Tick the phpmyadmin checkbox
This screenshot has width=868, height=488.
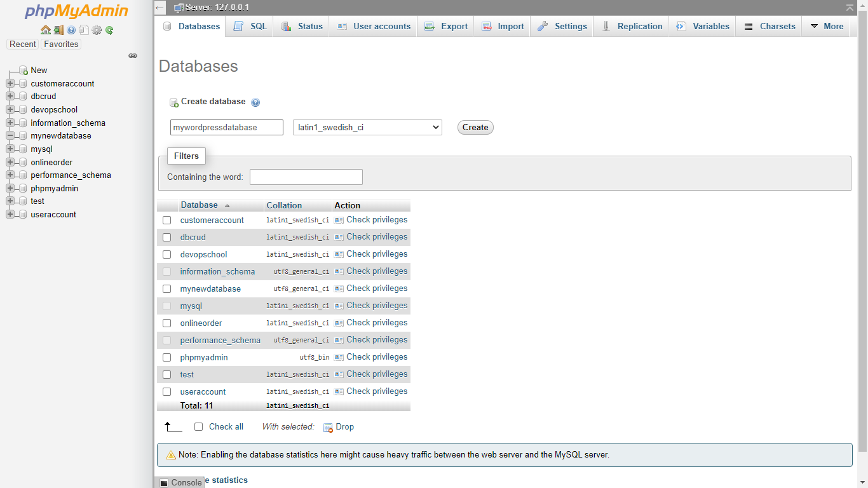(x=167, y=358)
